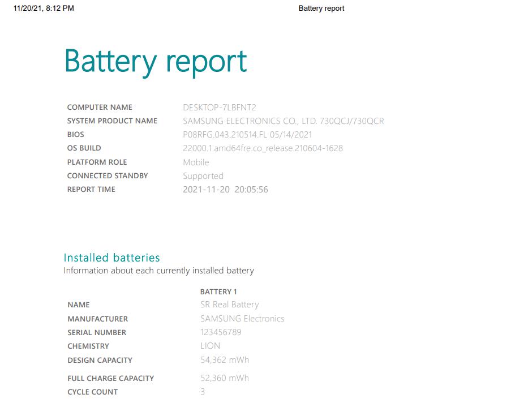The height and width of the screenshot is (420, 528).
Task: Click the report time 2021-11-20 20:05:56
Action: [225, 190]
